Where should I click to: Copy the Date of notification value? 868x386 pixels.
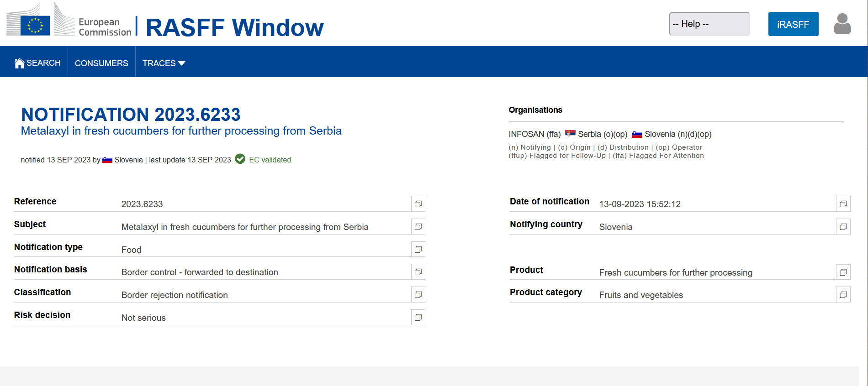[x=843, y=204]
